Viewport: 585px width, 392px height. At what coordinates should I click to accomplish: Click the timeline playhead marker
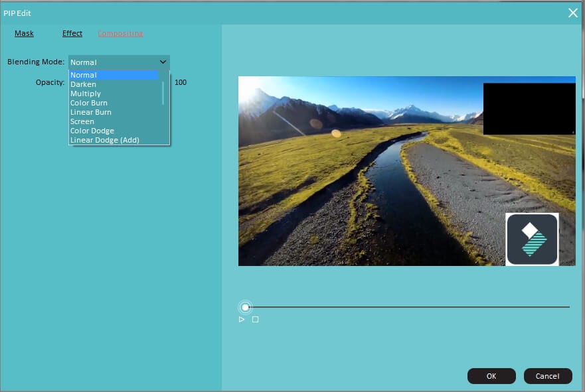coord(245,307)
